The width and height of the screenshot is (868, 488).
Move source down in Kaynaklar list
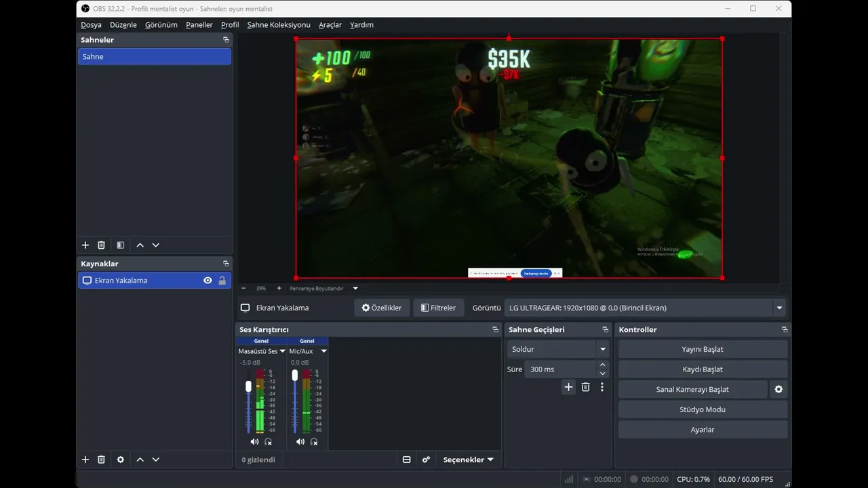[x=156, y=460]
